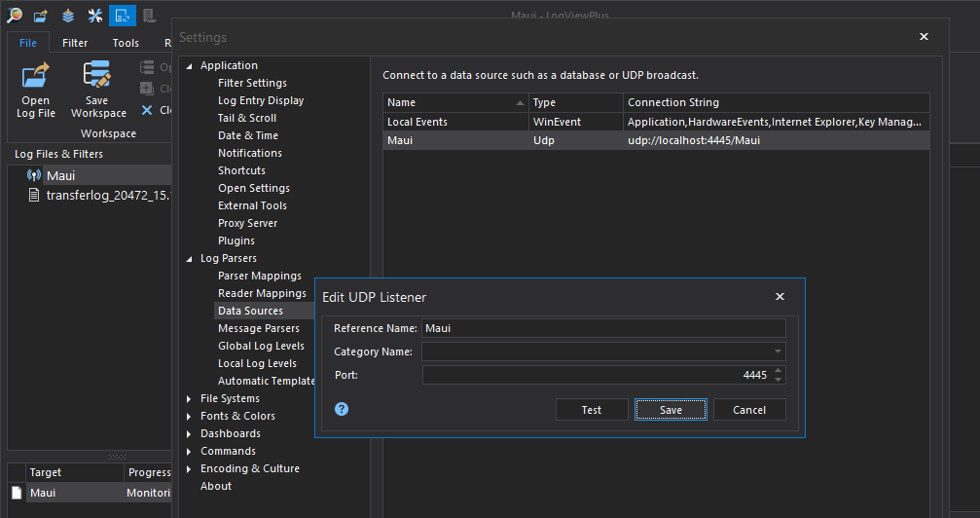The width and height of the screenshot is (980, 518).
Task: Switch to the Filter ribbon tab
Action: pos(75,43)
